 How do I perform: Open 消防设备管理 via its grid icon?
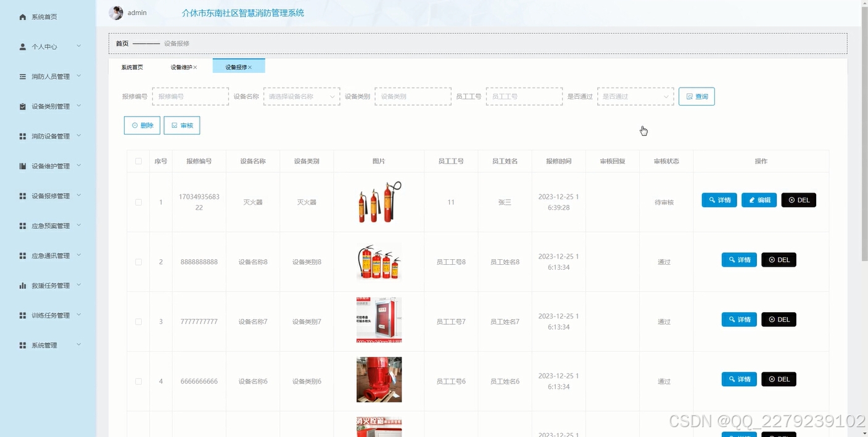coord(23,136)
